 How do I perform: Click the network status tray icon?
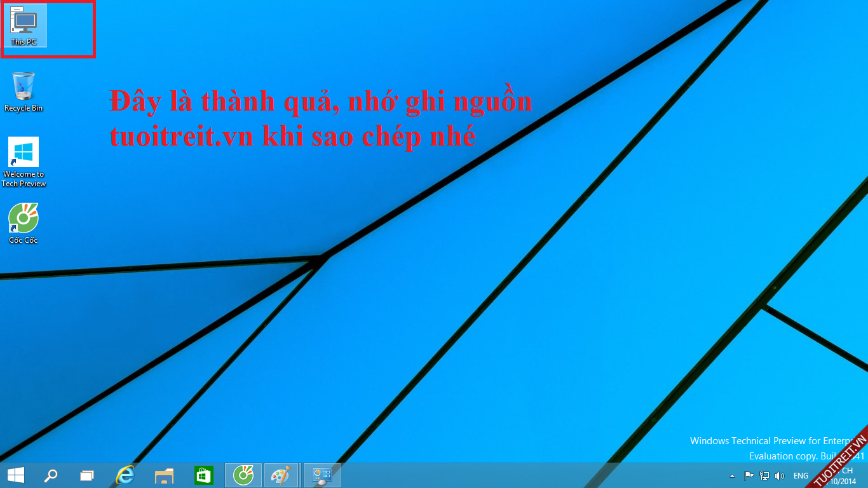(x=764, y=476)
